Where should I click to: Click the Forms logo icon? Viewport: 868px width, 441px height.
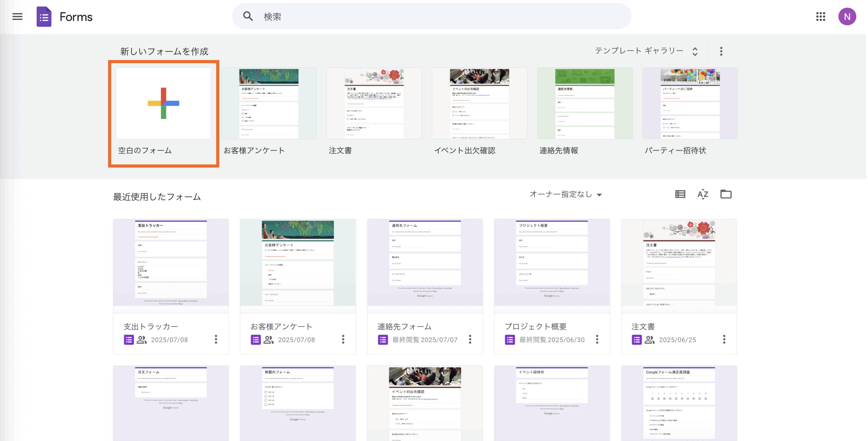click(44, 17)
